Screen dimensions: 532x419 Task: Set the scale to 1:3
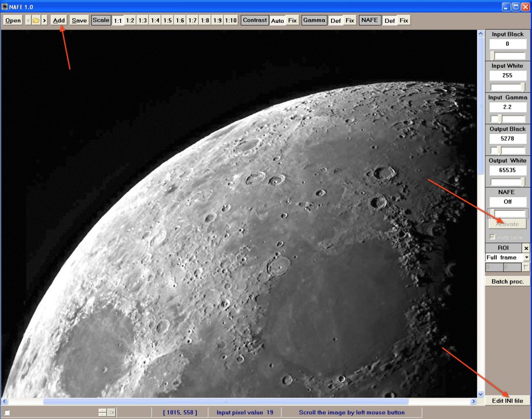(x=142, y=20)
